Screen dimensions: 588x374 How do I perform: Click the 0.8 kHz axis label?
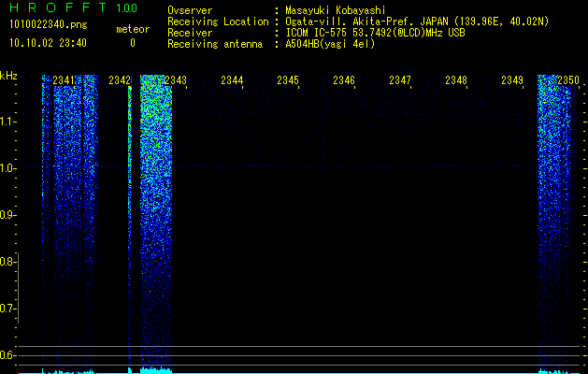tap(7, 262)
